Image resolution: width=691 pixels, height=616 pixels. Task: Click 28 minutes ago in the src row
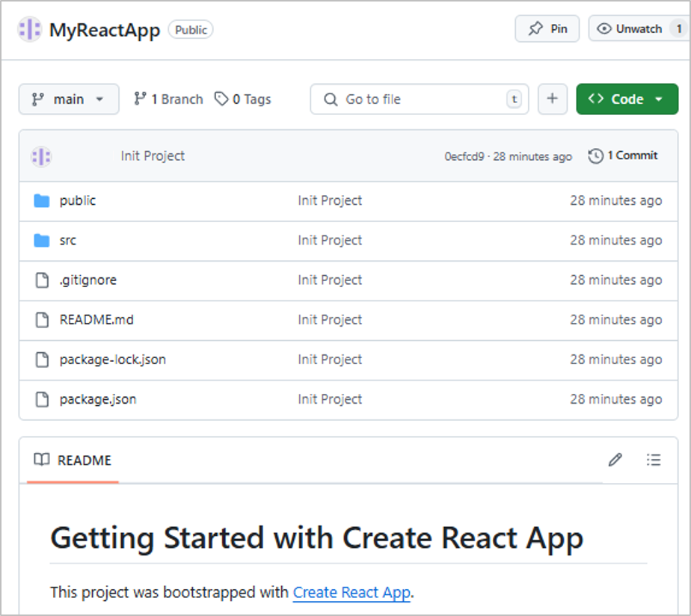pos(615,241)
